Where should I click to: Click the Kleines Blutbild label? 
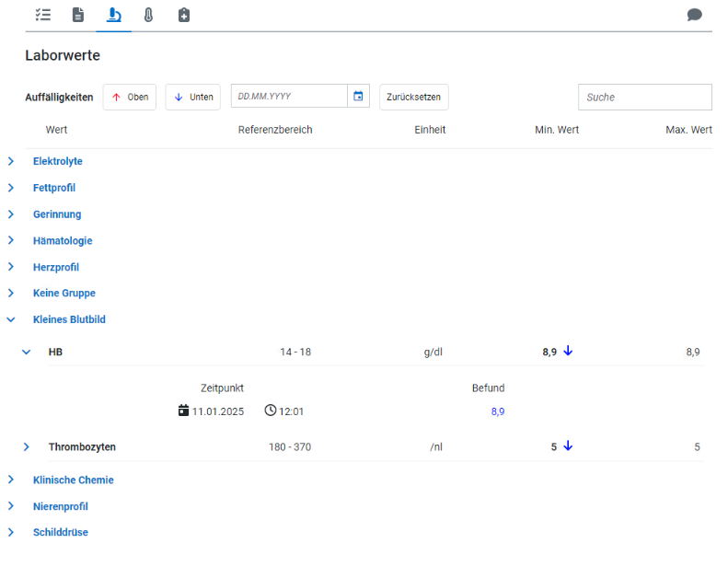pyautogui.click(x=69, y=319)
